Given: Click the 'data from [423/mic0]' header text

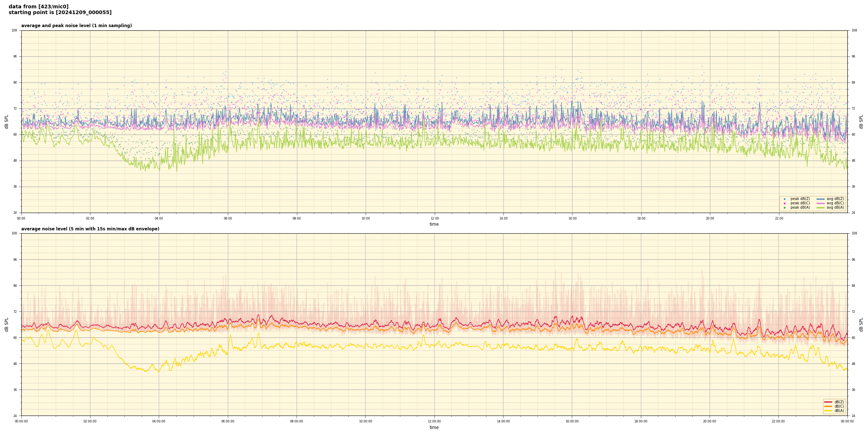Looking at the screenshot, I should click(x=38, y=7).
